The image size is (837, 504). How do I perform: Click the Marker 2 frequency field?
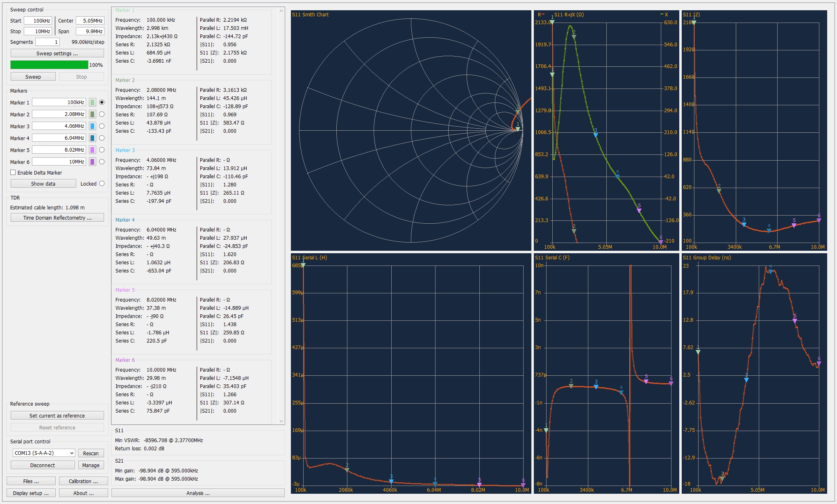(59, 114)
